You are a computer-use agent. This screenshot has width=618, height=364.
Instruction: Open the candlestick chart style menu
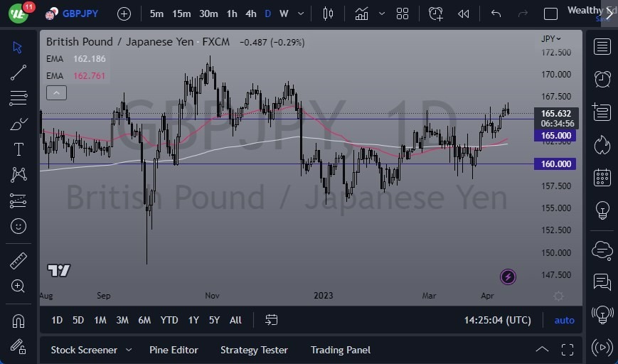coord(328,14)
